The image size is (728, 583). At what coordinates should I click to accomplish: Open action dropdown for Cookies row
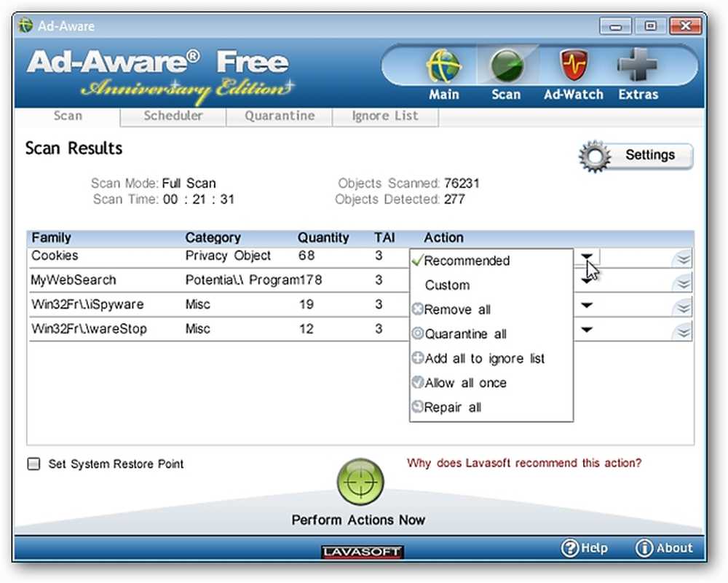(x=587, y=256)
